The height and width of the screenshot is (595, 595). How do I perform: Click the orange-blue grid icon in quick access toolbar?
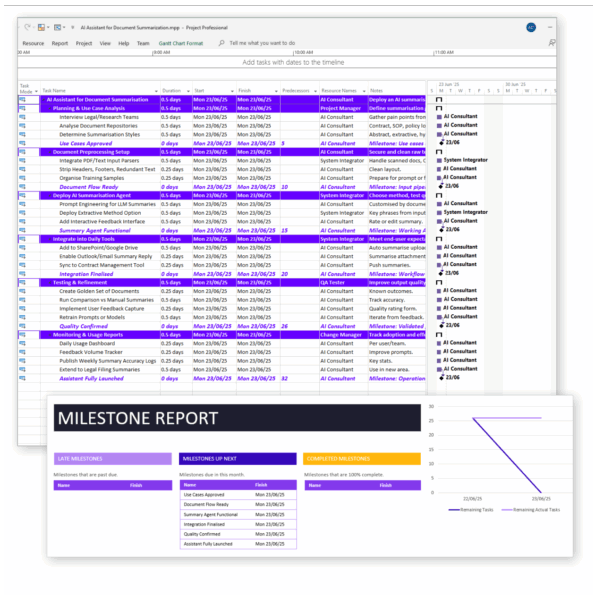[41, 27]
